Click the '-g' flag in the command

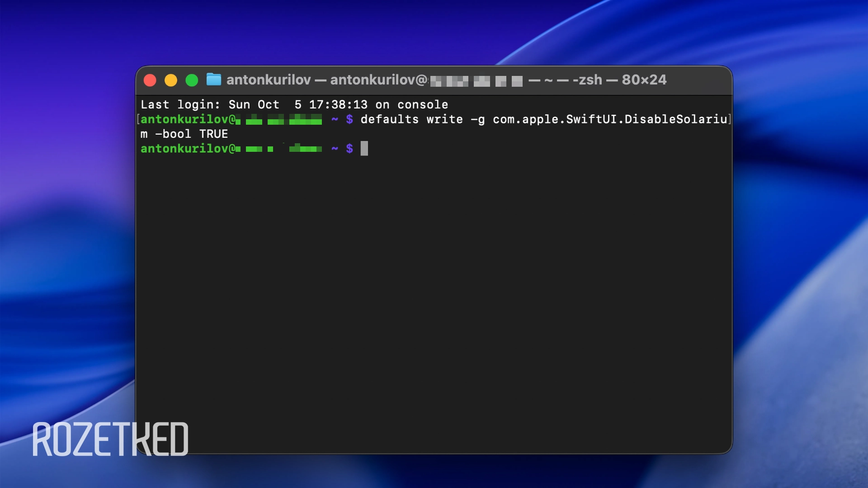tap(478, 119)
